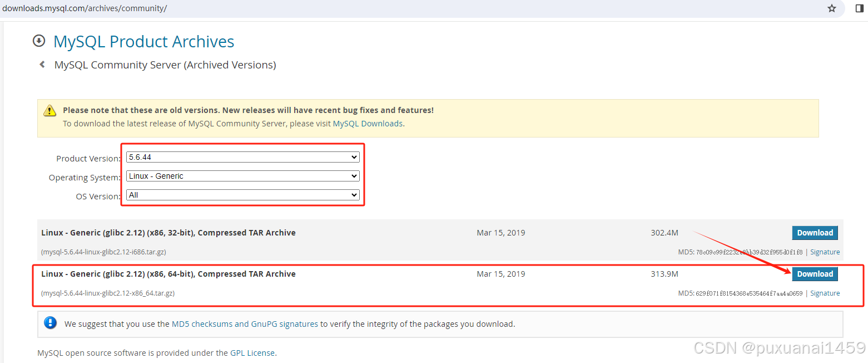The image size is (868, 363).
Task: Open the Signature link for the 32-bit archive
Action: click(825, 252)
